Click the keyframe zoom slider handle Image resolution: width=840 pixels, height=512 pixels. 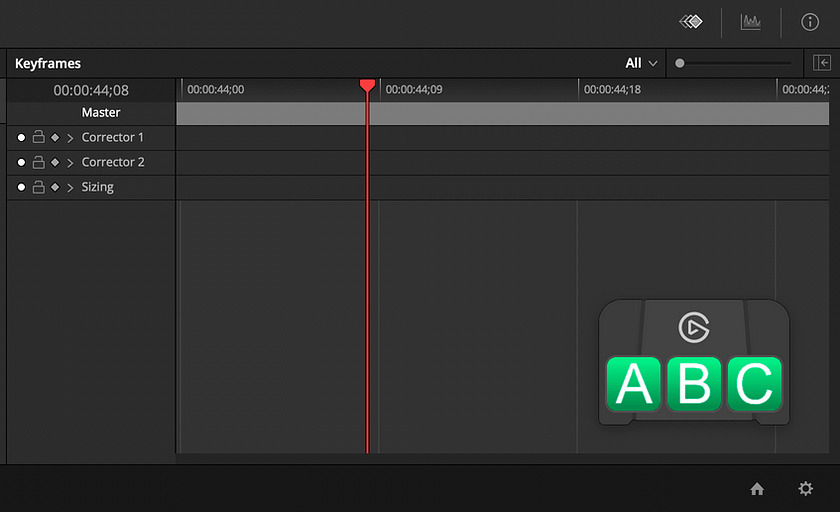tap(680, 63)
